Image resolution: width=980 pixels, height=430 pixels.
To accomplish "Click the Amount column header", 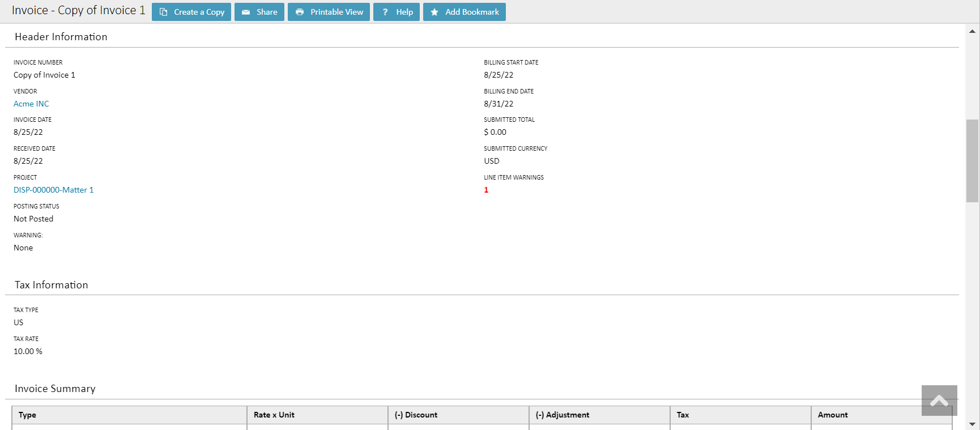I will pyautogui.click(x=833, y=415).
